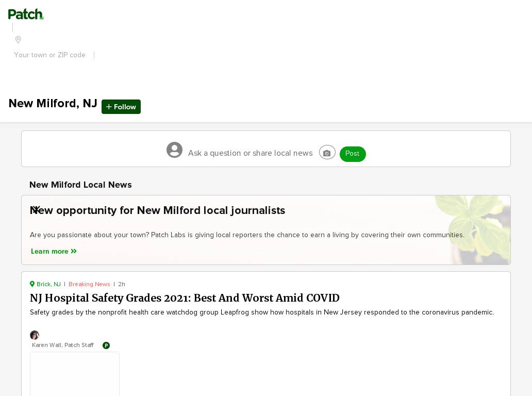Click the Patch logo
The height and width of the screenshot is (396, 532).
[26, 14]
